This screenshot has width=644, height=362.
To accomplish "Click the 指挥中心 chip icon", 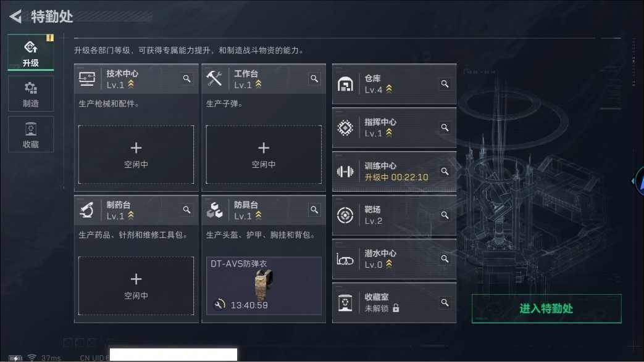I will pos(345,128).
